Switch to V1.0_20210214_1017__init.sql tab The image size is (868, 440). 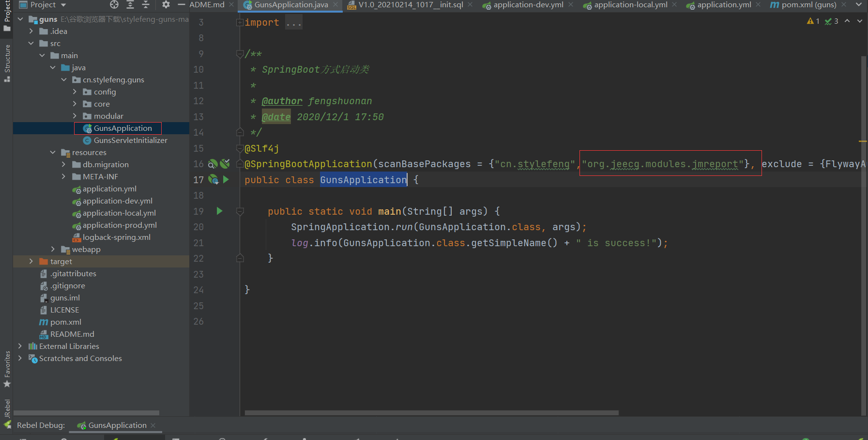[x=411, y=5]
